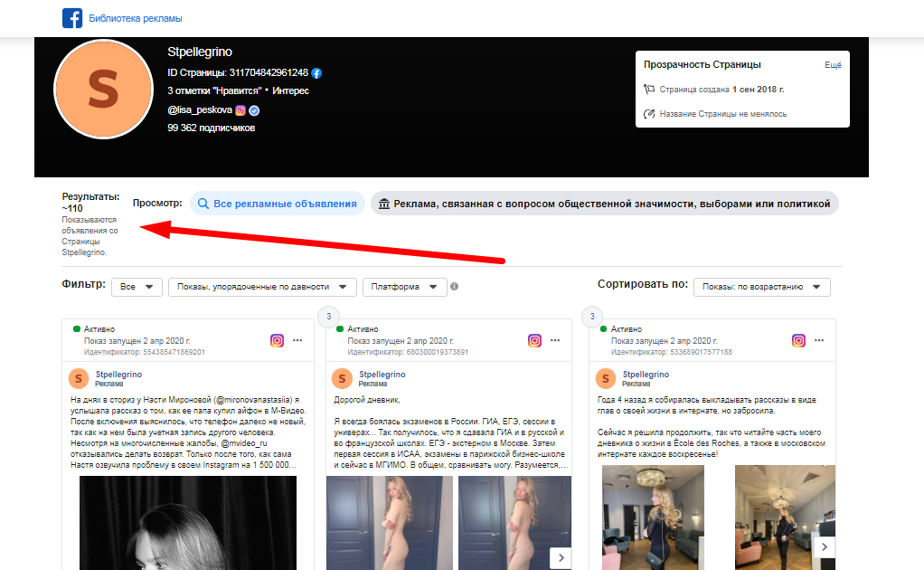Open the Stpellegrino name link in the M-Видео ad
The width and height of the screenshot is (924, 570).
coord(118,375)
